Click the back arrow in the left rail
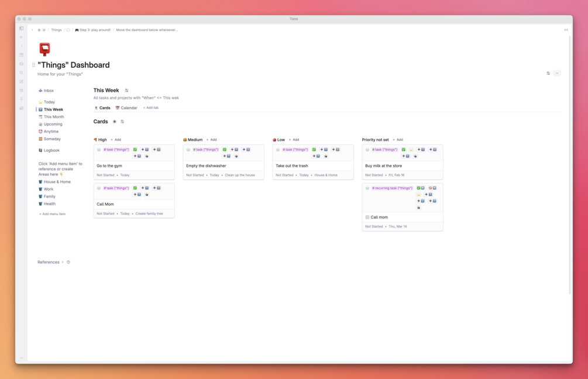Viewport: 588px width, 379px height. pos(22,37)
